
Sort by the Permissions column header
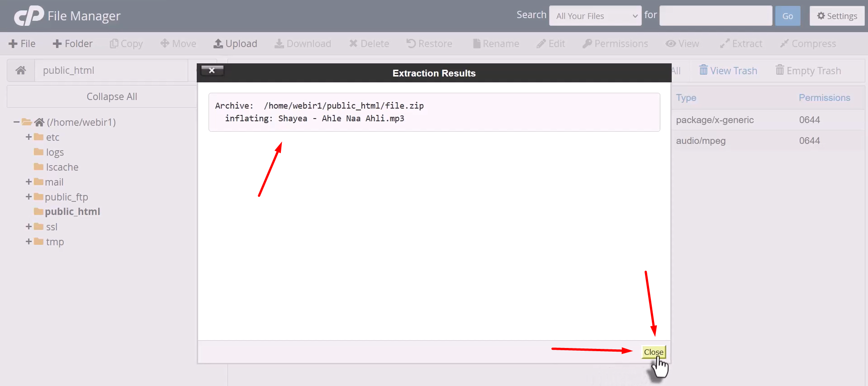[824, 97]
